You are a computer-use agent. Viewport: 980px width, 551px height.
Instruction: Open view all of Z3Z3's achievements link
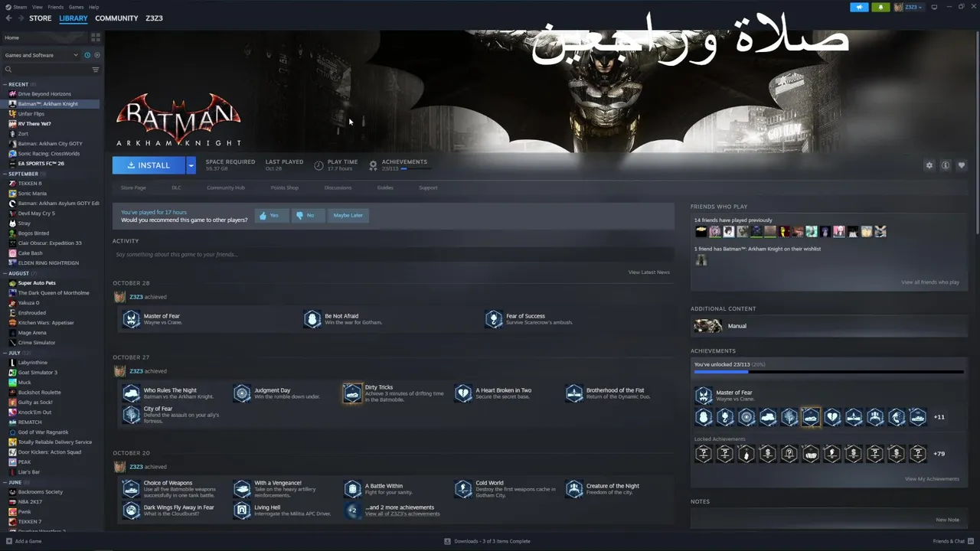click(403, 514)
